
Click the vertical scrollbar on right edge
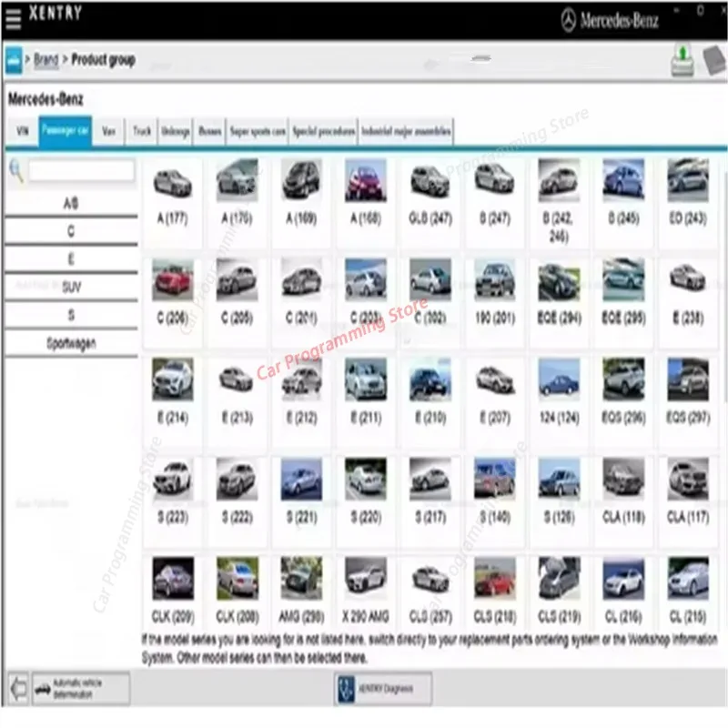tap(725, 278)
